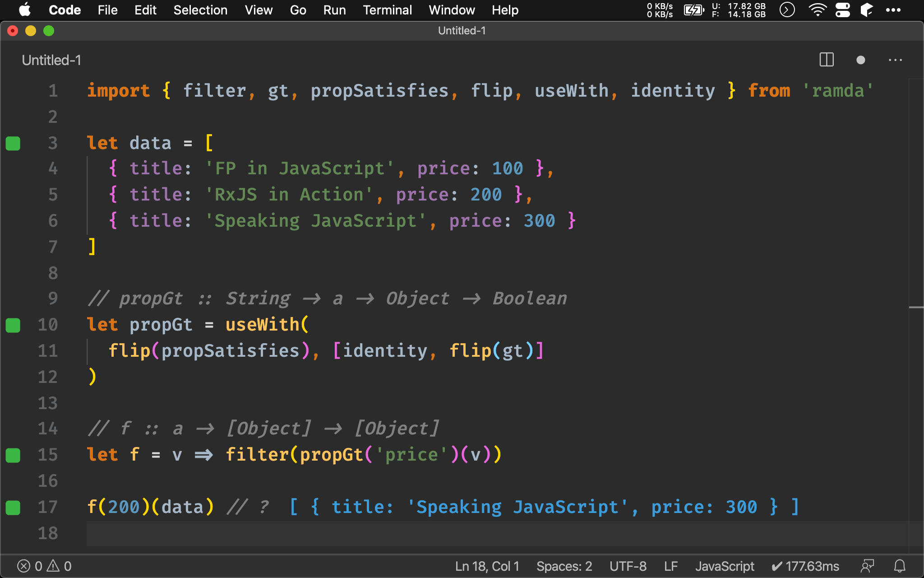Click the unsaved changes dot indicator
This screenshot has width=924, height=578.
point(860,60)
